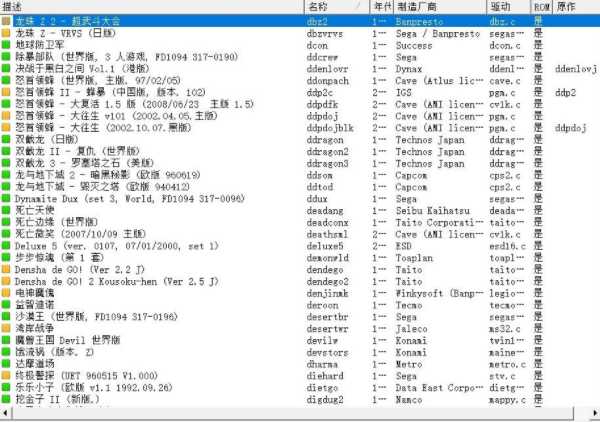This screenshot has width=600, height=422.
Task: Sort by the 制造厂商 column header
Action: 440,7
